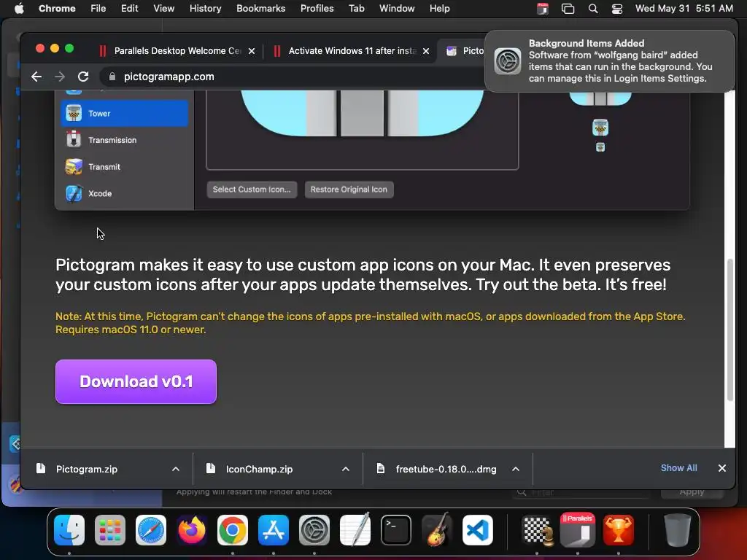Close the downloads bar

(x=721, y=468)
